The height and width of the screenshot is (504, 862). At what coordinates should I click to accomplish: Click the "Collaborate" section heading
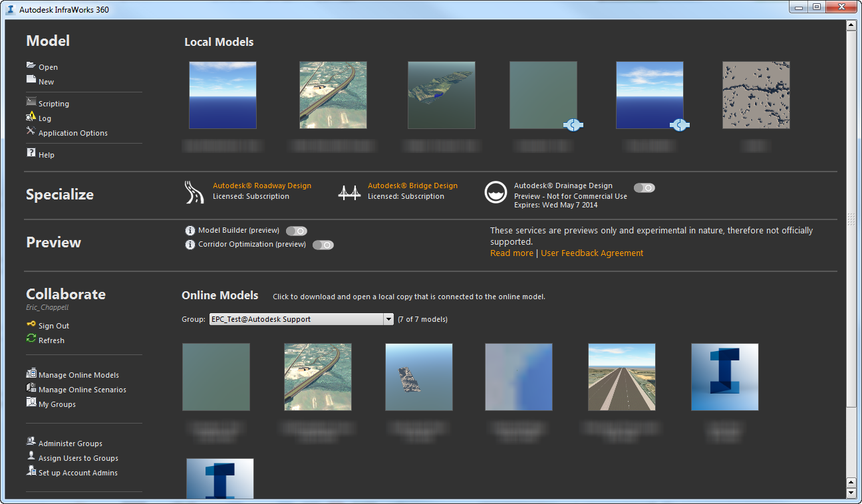(66, 294)
